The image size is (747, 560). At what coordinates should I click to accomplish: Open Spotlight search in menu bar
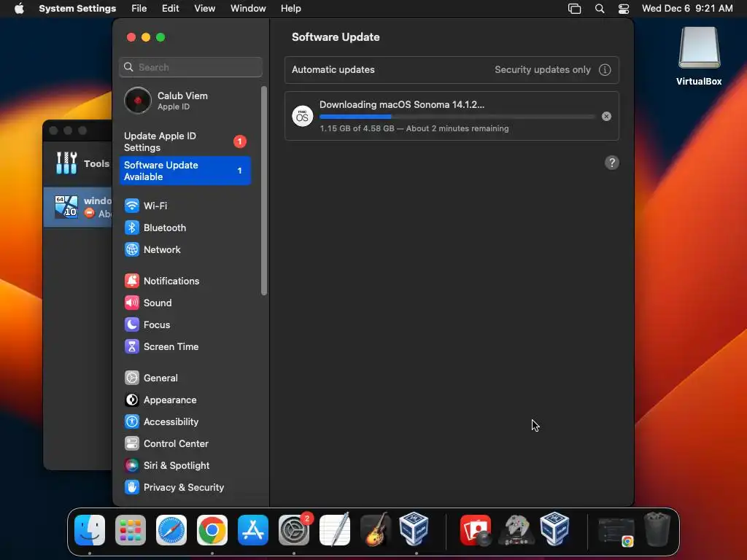600,9
